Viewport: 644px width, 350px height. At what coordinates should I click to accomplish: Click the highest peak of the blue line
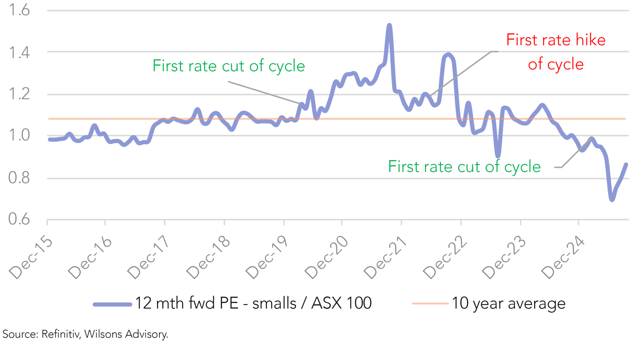(389, 25)
